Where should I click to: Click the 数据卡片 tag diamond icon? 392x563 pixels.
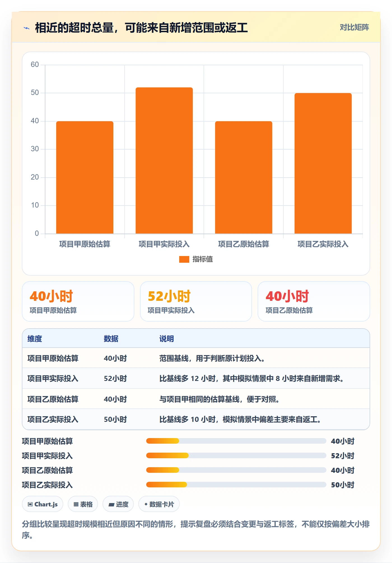146,504
